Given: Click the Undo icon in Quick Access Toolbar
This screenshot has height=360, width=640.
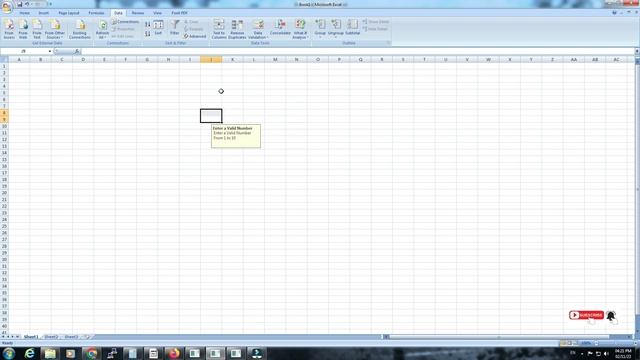Looking at the screenshot, I should pyautogui.click(x=27, y=4).
